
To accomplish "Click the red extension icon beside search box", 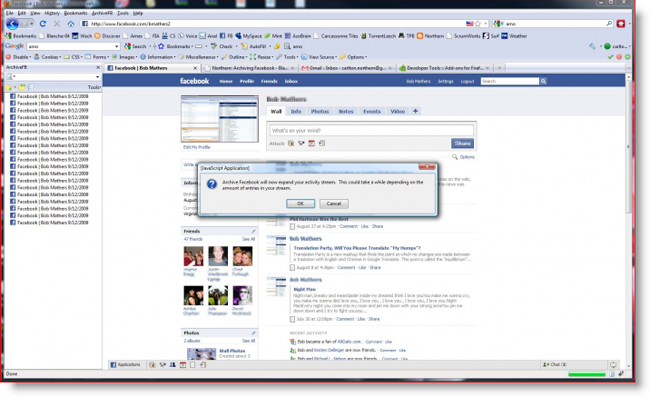I will pos(621,24).
